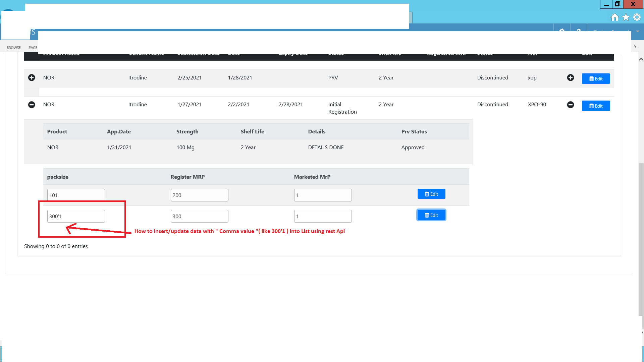Toggle the minus circle beside XPO-90 row Edit button
This screenshot has height=362, width=644.
pyautogui.click(x=571, y=105)
